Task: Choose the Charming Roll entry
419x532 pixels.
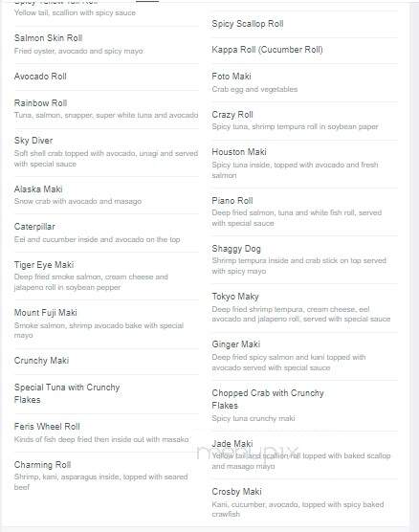Action: click(42, 464)
